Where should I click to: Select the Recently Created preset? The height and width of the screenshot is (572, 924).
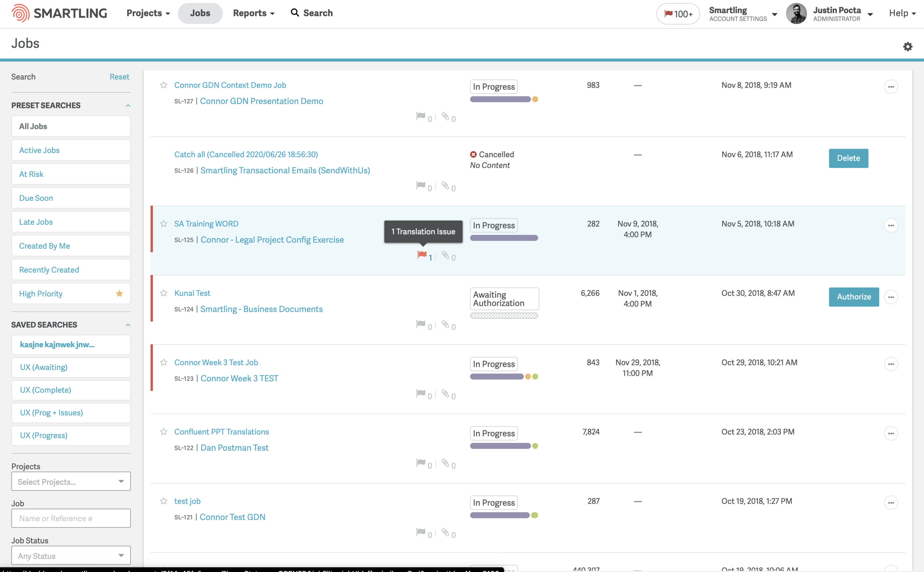coord(71,270)
